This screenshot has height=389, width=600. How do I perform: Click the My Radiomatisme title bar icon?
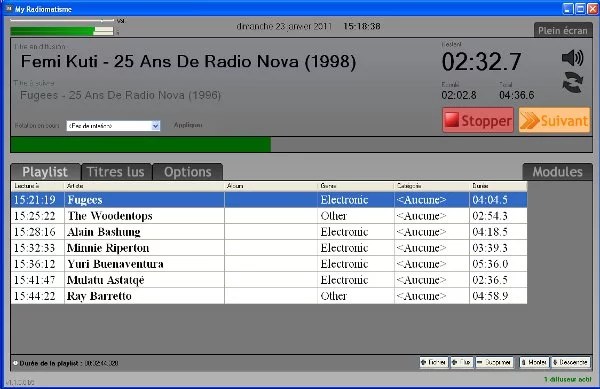(8, 8)
